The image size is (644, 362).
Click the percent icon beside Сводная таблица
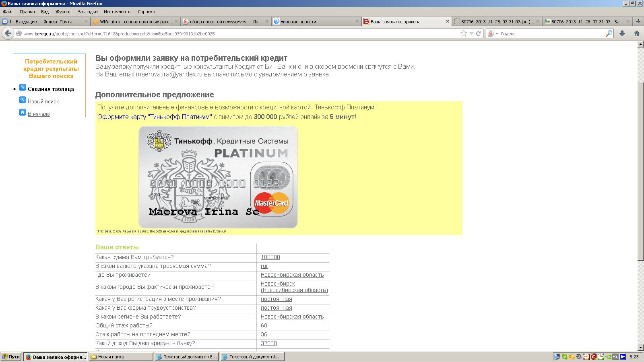tap(23, 87)
